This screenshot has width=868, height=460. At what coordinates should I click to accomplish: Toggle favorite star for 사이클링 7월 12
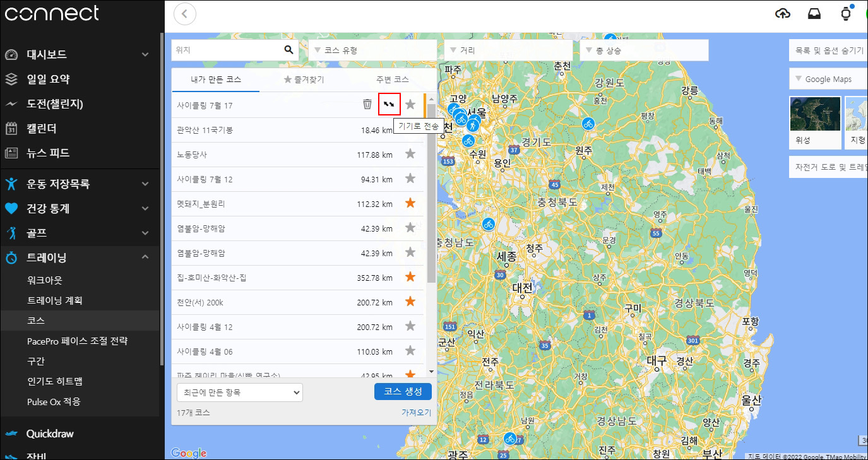pyautogui.click(x=410, y=178)
